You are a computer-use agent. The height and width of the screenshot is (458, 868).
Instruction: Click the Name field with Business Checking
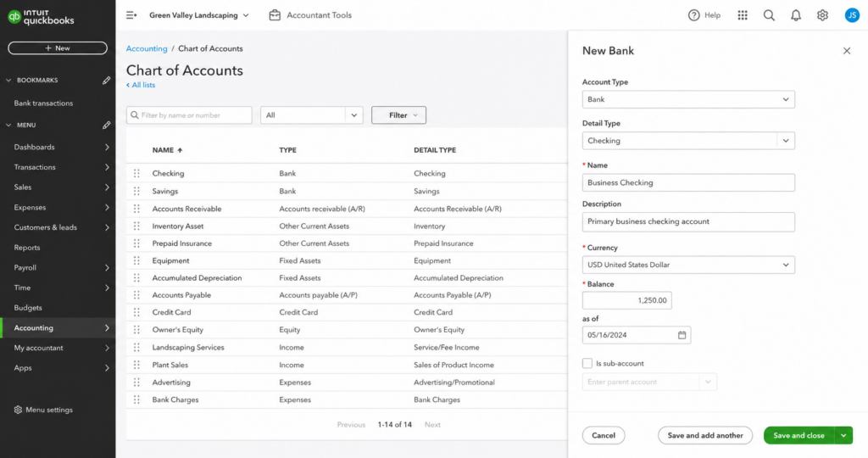(x=688, y=182)
